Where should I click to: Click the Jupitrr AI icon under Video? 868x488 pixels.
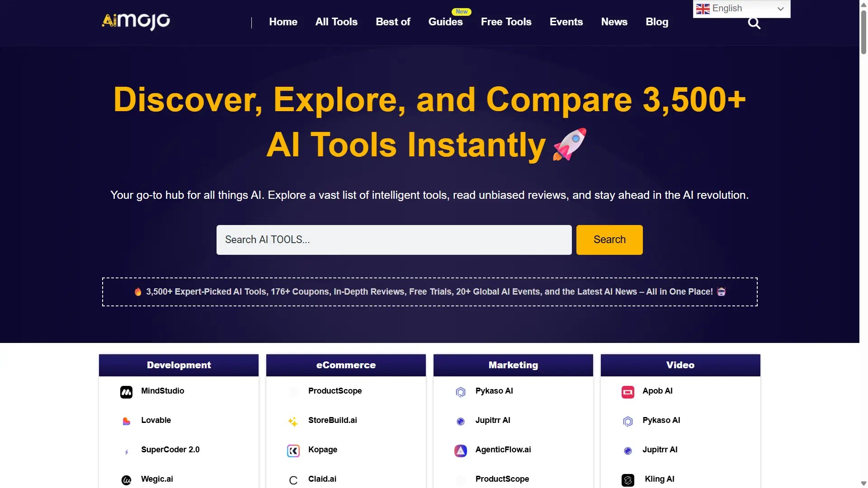pos(627,451)
